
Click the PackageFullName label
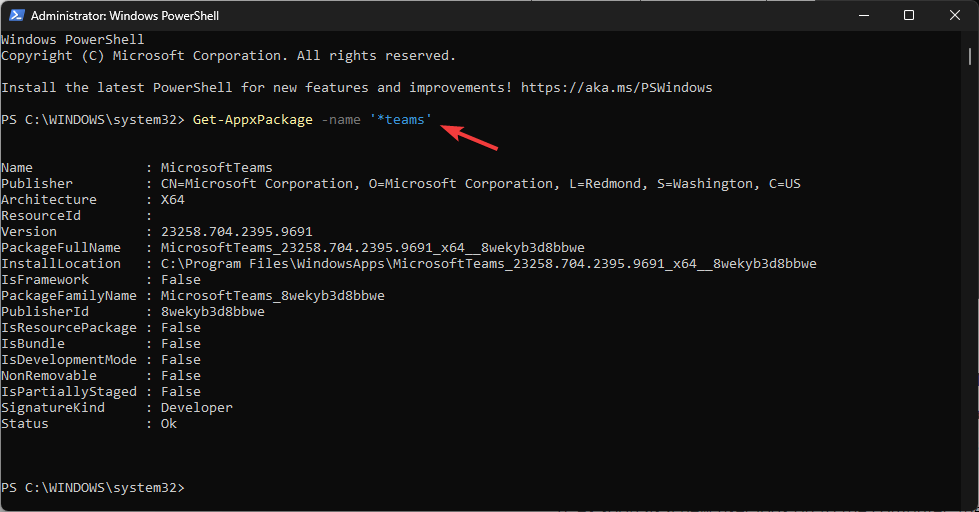pos(61,248)
